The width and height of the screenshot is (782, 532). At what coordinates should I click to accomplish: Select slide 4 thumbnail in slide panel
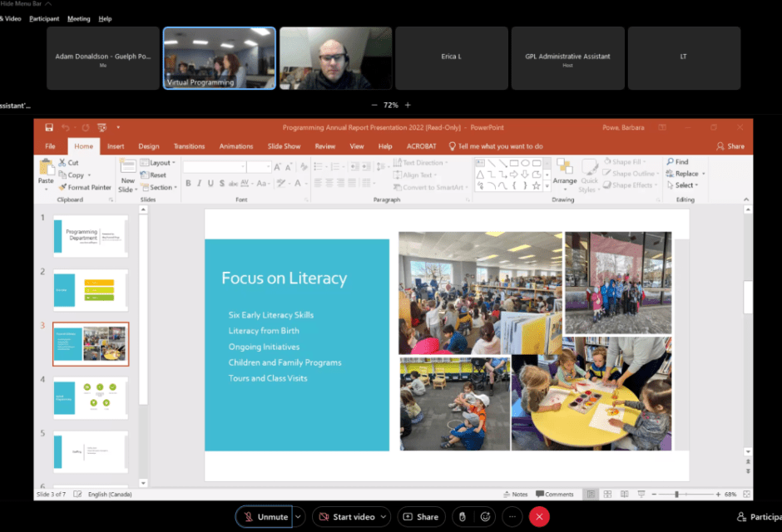click(91, 397)
